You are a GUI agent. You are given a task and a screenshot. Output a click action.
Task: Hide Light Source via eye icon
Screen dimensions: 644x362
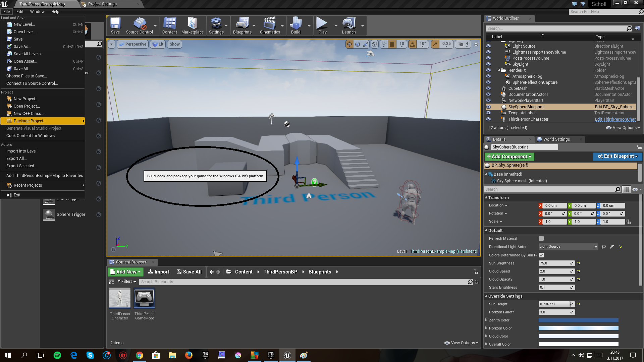(x=488, y=46)
